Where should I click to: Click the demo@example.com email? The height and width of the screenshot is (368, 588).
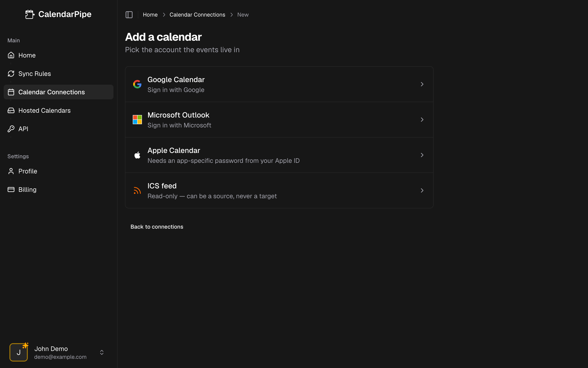60,357
